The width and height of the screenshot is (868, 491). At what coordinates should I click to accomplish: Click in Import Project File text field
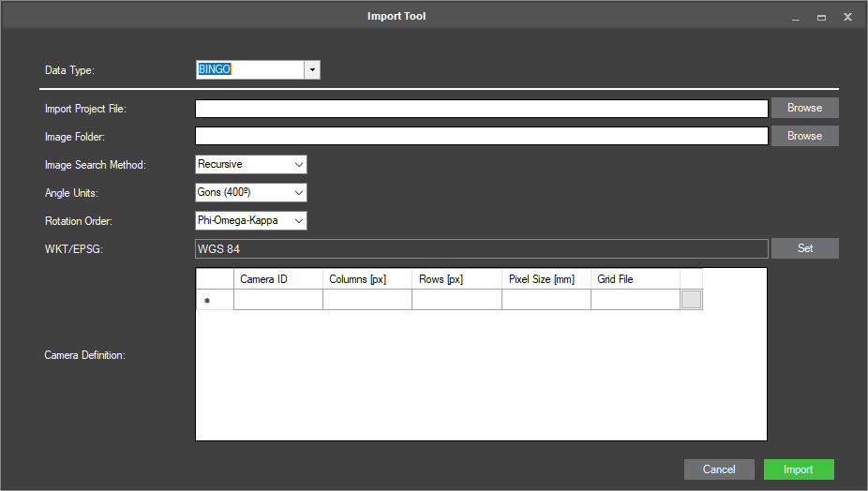coord(482,109)
